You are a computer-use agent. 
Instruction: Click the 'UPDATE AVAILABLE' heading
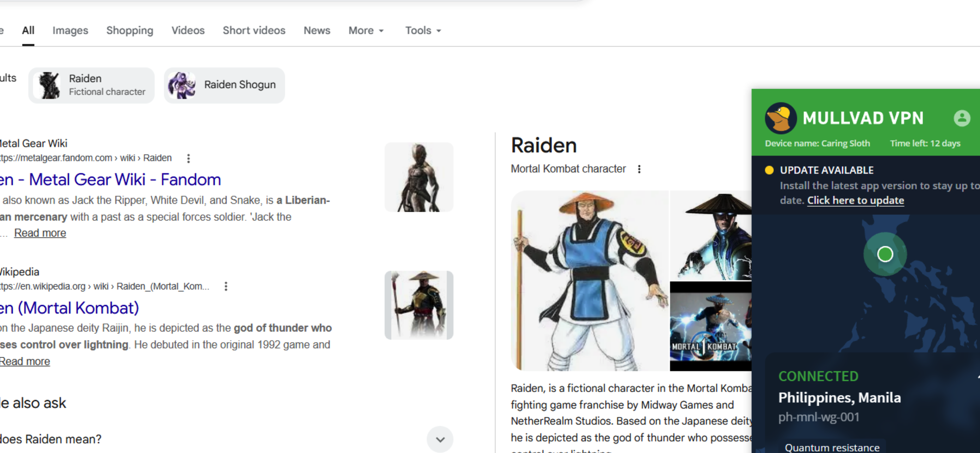click(827, 170)
